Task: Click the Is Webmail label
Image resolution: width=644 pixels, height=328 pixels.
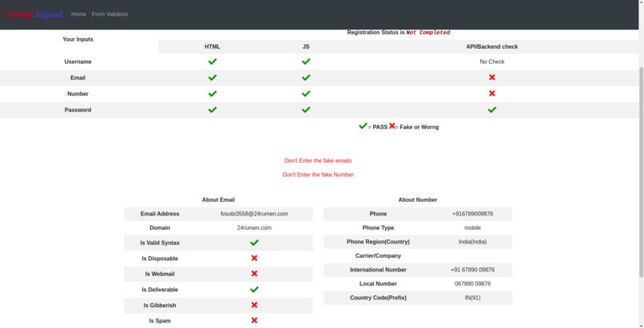Action: (x=160, y=275)
